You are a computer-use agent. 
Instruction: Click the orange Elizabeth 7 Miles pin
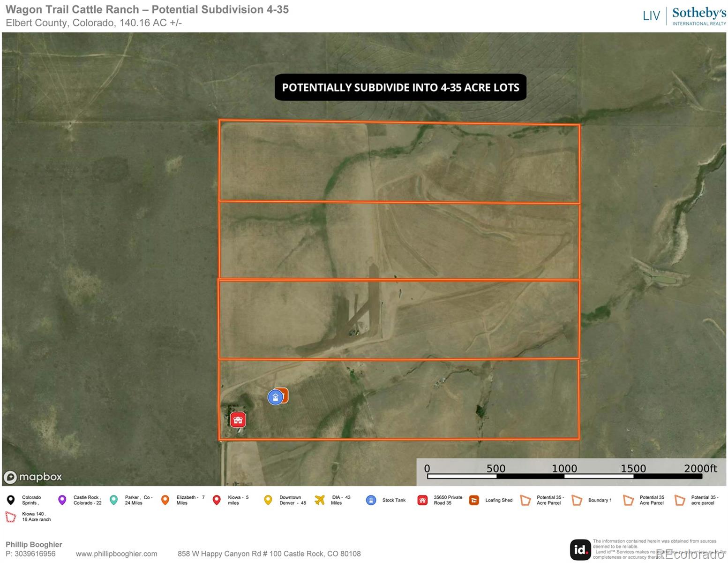(x=165, y=500)
